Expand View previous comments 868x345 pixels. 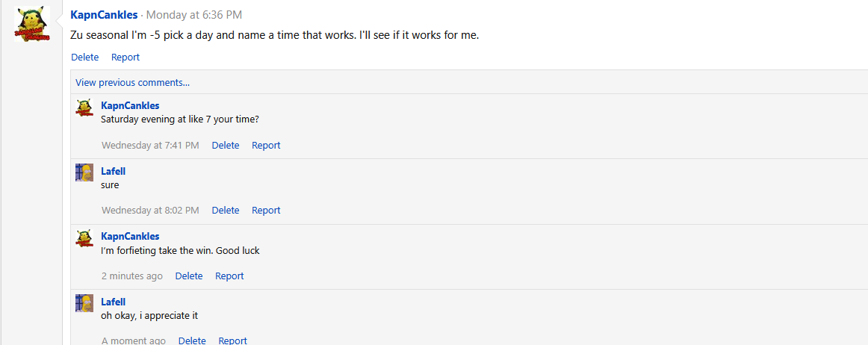[132, 82]
